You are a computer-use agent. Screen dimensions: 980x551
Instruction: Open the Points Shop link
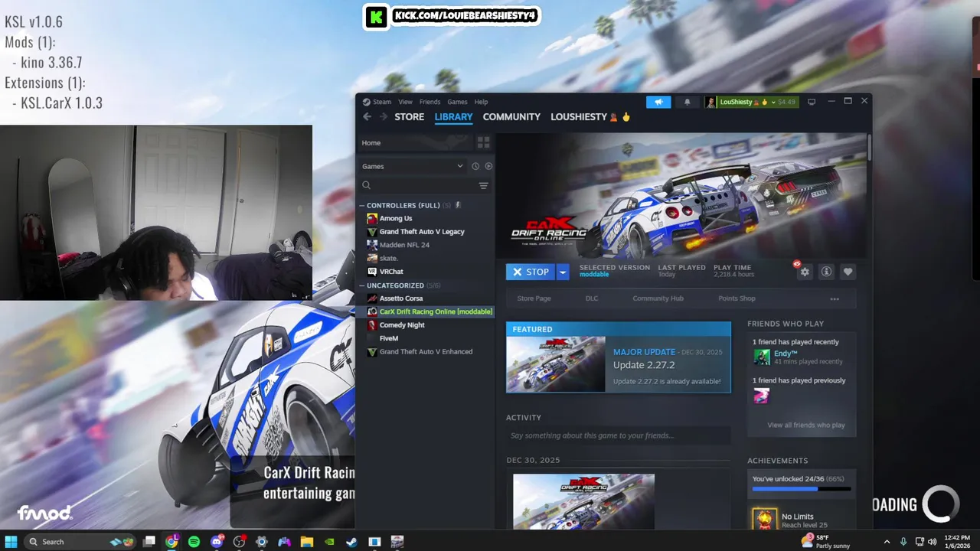tap(737, 298)
